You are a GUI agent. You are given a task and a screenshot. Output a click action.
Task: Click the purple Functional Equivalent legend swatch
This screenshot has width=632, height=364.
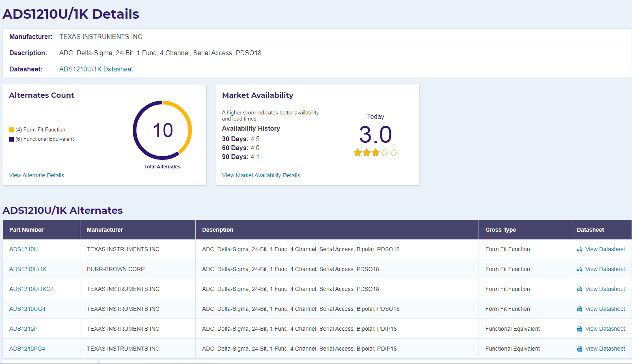pos(11,139)
